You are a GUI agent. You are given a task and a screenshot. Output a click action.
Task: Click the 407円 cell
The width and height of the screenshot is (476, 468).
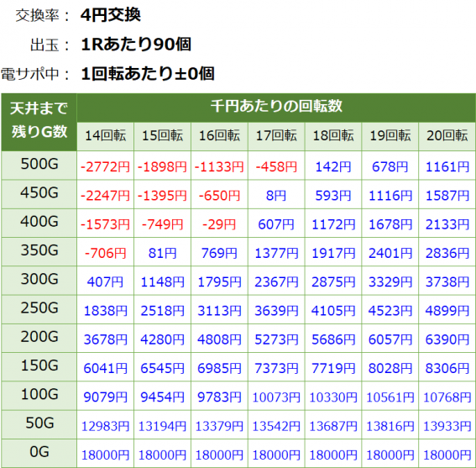(105, 281)
